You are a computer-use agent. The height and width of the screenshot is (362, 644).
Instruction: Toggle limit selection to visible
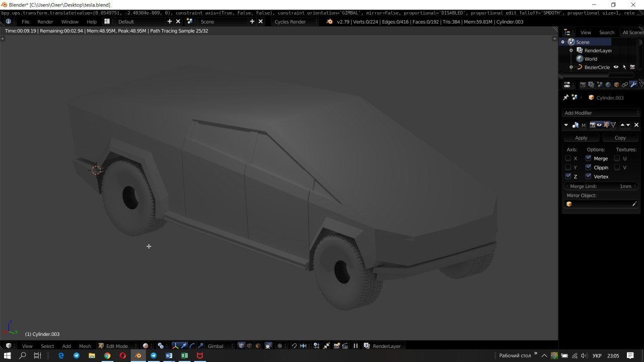pos(269,346)
